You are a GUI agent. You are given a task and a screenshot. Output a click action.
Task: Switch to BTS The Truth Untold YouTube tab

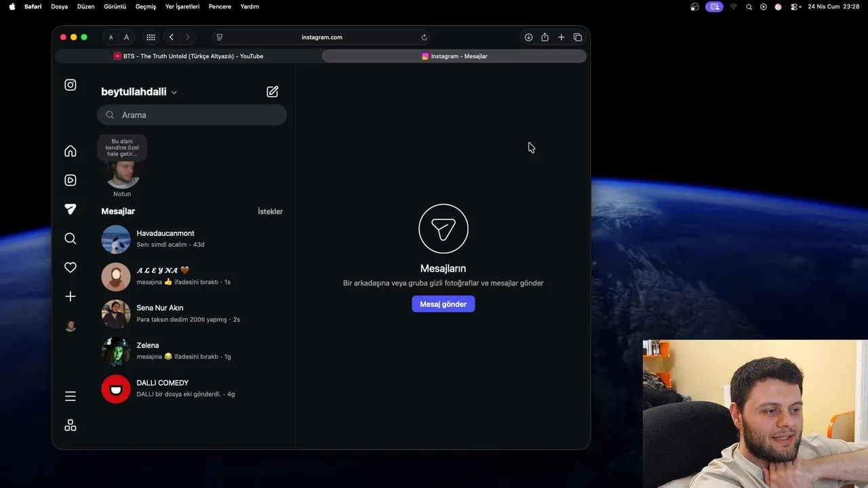(x=189, y=56)
